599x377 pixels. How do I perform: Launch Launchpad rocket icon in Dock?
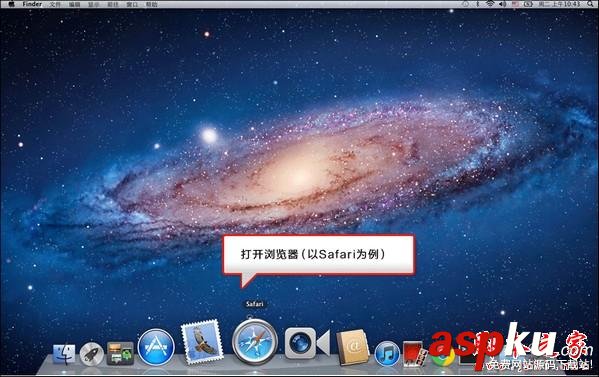(92, 354)
